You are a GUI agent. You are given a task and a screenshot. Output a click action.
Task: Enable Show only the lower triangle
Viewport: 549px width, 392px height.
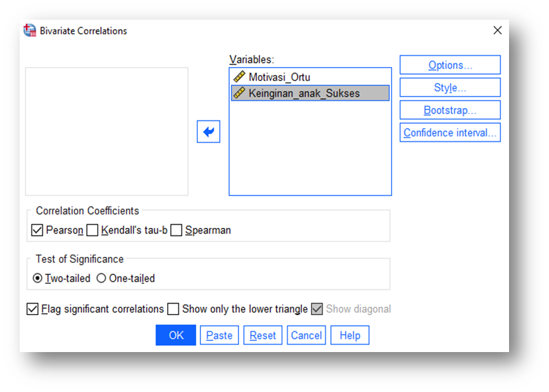click(173, 309)
